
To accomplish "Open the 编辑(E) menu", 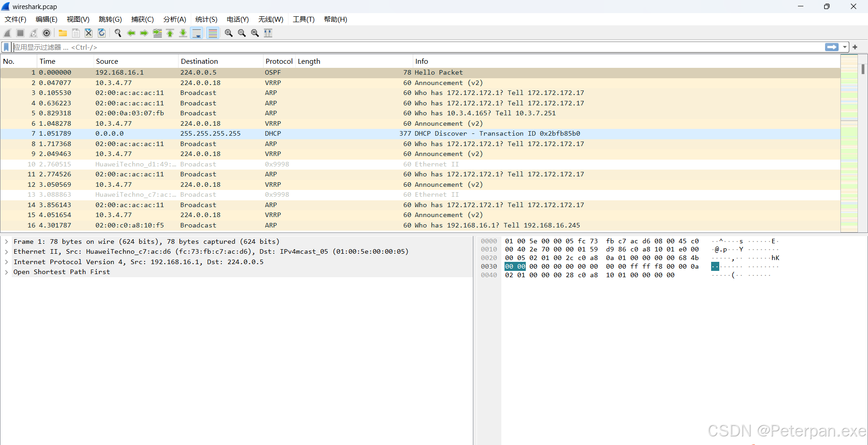I will click(x=47, y=19).
